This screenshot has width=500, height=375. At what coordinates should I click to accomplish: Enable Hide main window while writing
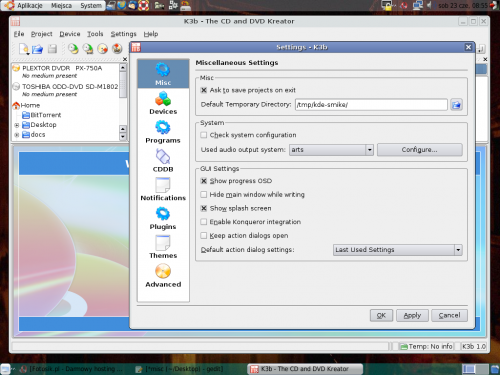pyautogui.click(x=204, y=195)
